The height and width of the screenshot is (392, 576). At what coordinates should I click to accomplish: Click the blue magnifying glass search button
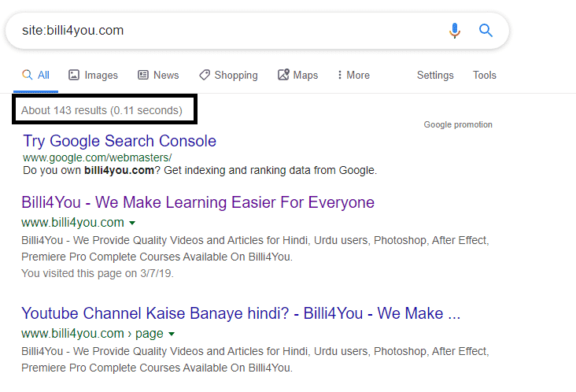[486, 31]
